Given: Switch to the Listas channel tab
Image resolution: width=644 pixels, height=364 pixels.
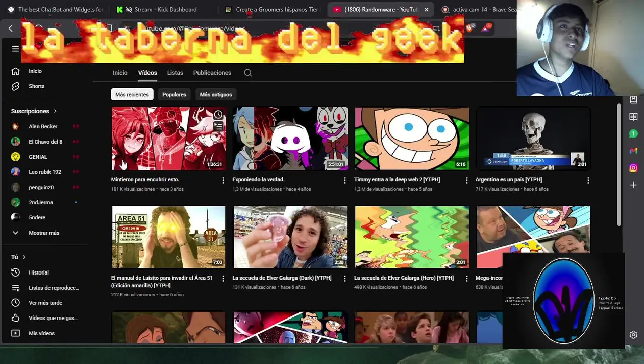Looking at the screenshot, I should tap(175, 73).
